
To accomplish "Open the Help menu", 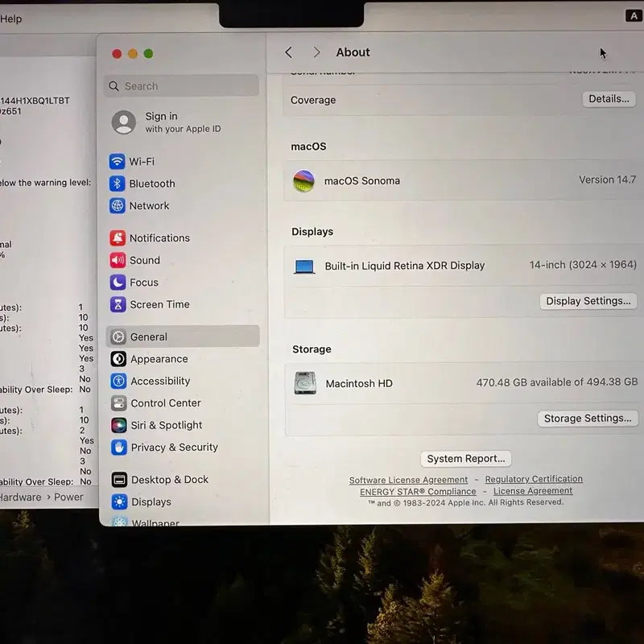I will click(x=10, y=19).
